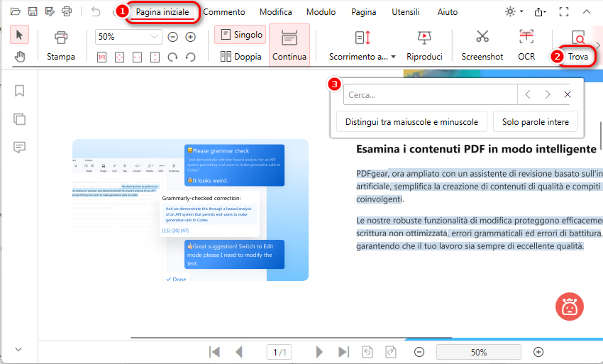Click the Trova search button

[x=577, y=47]
